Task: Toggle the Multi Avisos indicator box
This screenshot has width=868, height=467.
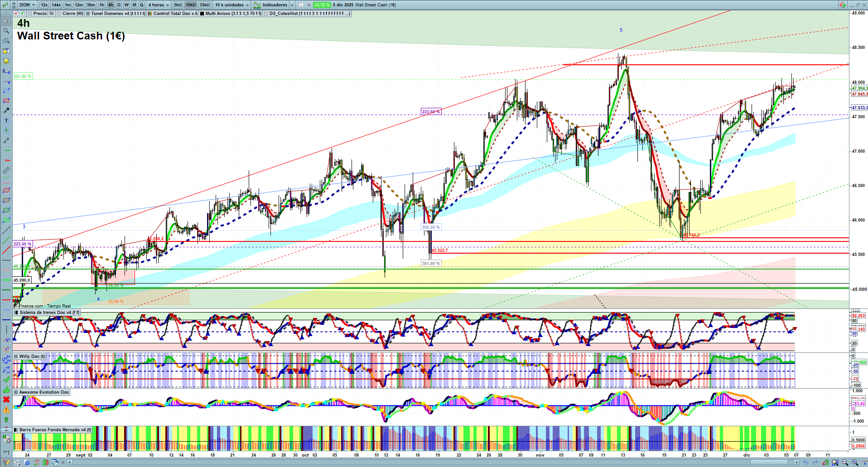Action: coord(202,14)
